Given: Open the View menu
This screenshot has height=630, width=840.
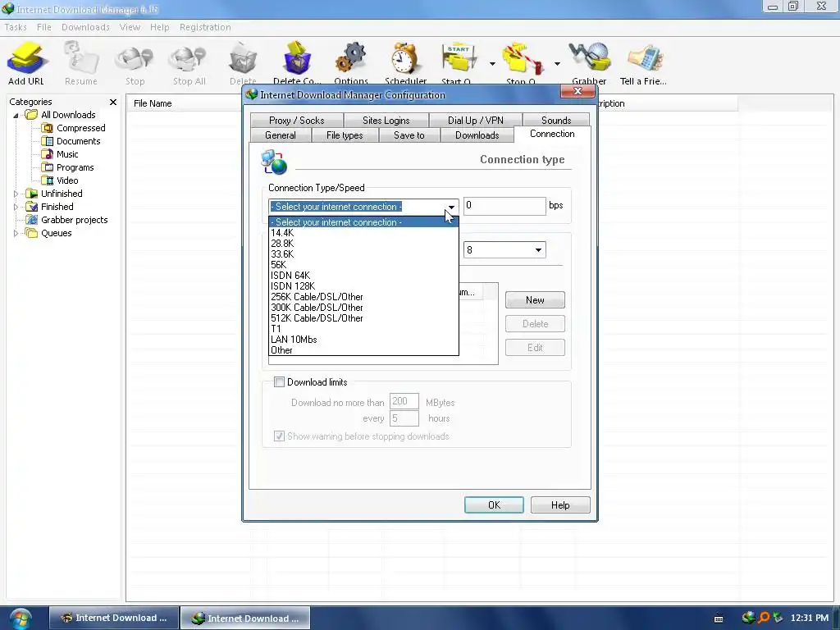Looking at the screenshot, I should [130, 27].
